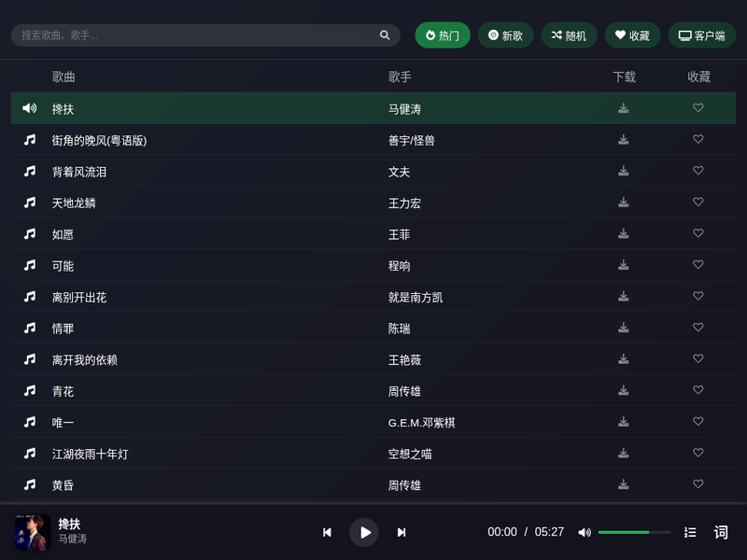747x560 pixels.
Task: Skip to the next track
Action: click(402, 532)
